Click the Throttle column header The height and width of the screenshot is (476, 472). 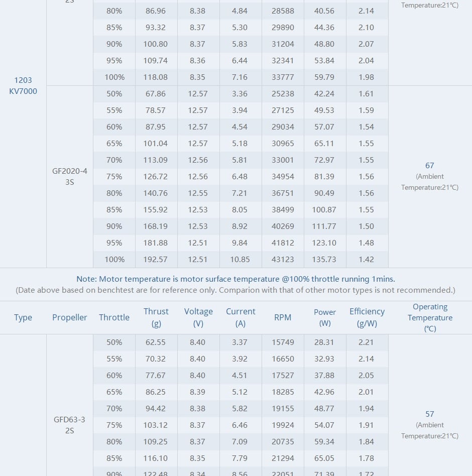point(114,317)
